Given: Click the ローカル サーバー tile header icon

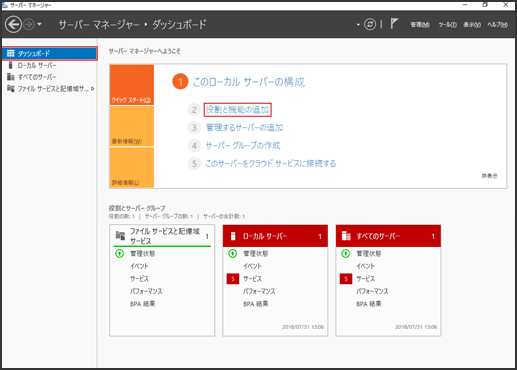Looking at the screenshot, I should (233, 236).
